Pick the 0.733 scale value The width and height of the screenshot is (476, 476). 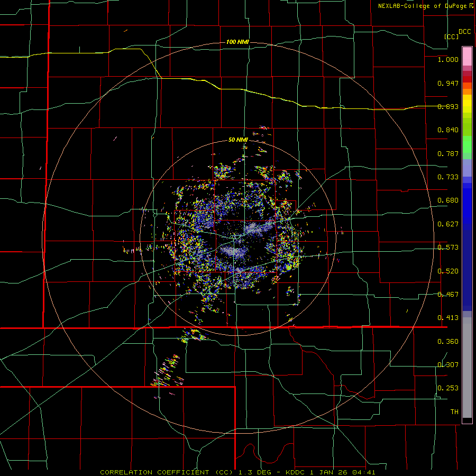[448, 177]
